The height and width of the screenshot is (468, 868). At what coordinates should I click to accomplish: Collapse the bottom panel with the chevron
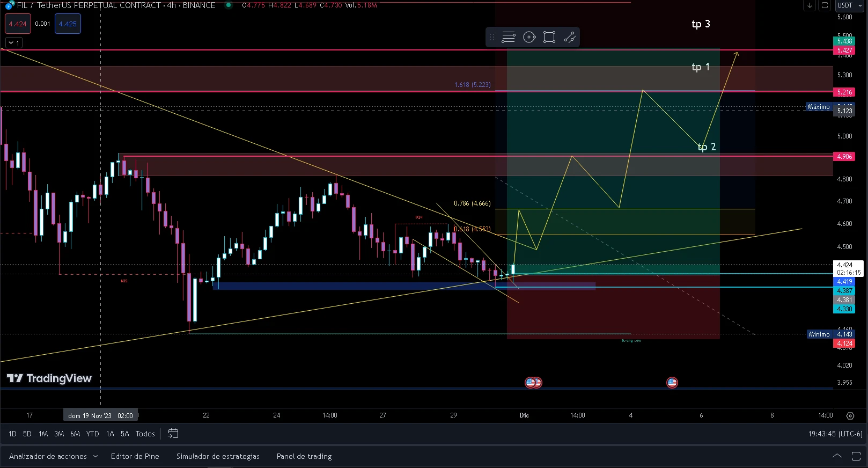tap(837, 456)
